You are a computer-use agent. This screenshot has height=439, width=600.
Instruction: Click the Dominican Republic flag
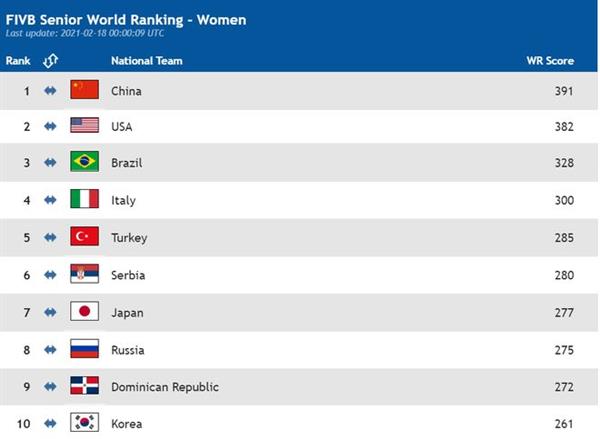[85, 385]
